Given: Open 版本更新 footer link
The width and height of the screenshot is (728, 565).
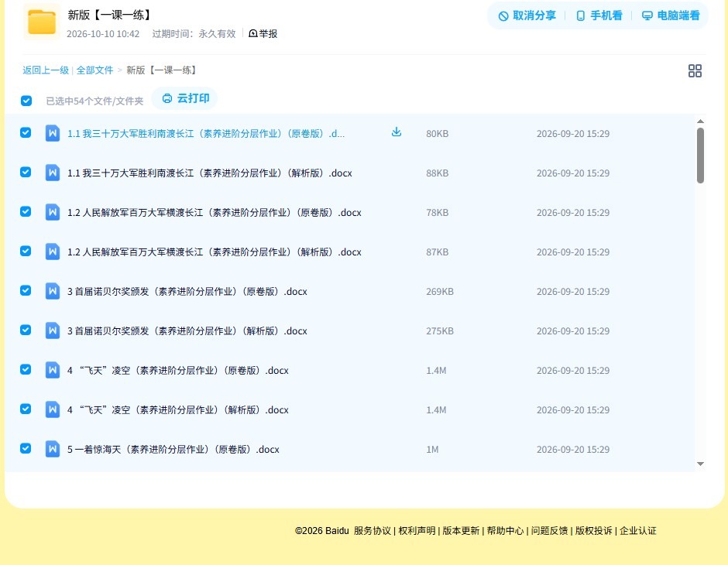Looking at the screenshot, I should pos(461,531).
